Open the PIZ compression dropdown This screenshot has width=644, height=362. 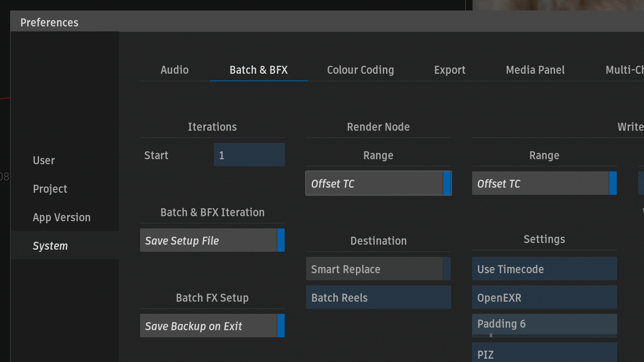[544, 354]
